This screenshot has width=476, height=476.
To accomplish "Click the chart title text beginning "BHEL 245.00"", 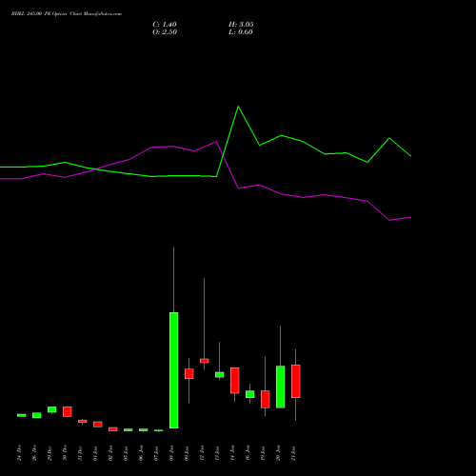I will pyautogui.click(x=67, y=13).
